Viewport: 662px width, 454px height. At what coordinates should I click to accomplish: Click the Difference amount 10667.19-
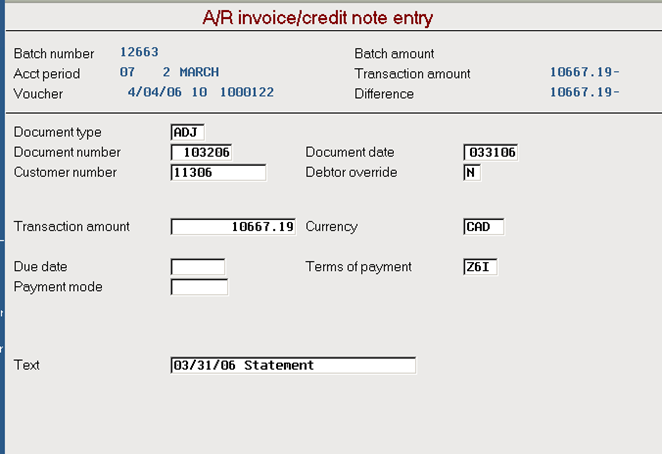(584, 92)
